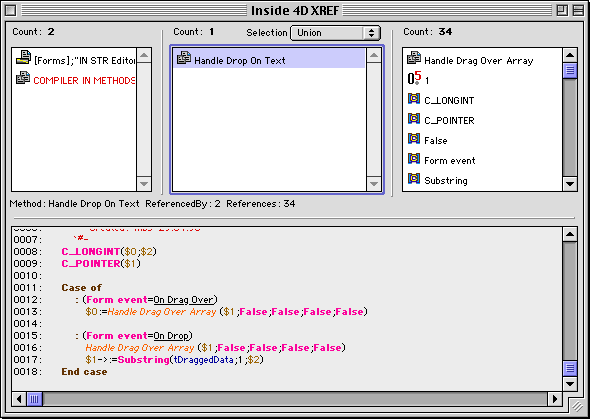Click Handle Drag Over Array on line 0016

pyautogui.click(x=140, y=348)
